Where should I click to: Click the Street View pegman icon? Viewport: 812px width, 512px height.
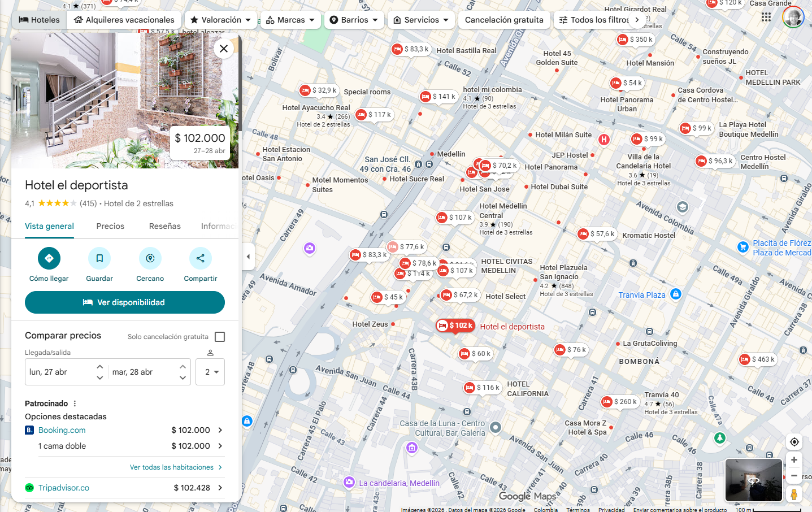point(794,494)
